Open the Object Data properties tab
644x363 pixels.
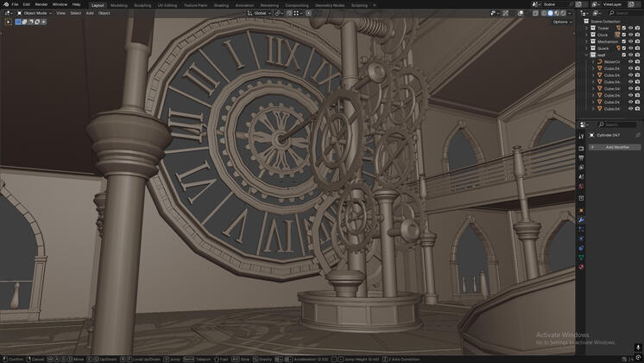tap(581, 257)
